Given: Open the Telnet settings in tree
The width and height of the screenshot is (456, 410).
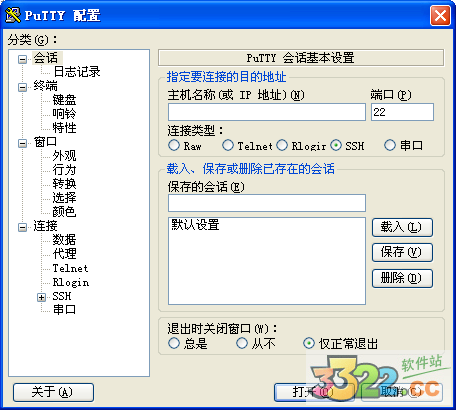Looking at the screenshot, I should point(70,268).
